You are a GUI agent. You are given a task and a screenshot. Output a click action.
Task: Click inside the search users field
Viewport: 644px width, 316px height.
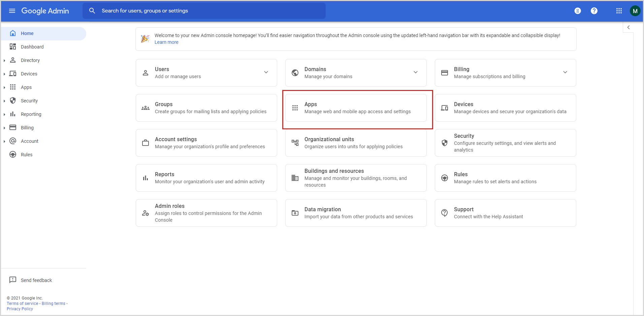click(x=202, y=10)
